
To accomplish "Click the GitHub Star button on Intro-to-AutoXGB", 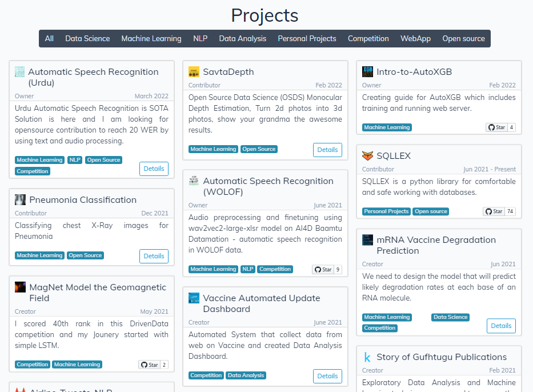I will pos(496,127).
